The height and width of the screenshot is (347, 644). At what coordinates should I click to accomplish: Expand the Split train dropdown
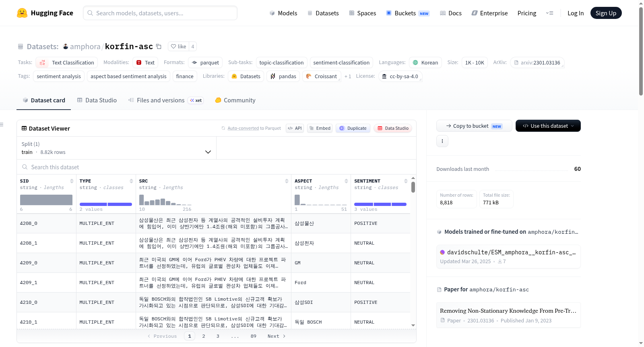click(116, 148)
